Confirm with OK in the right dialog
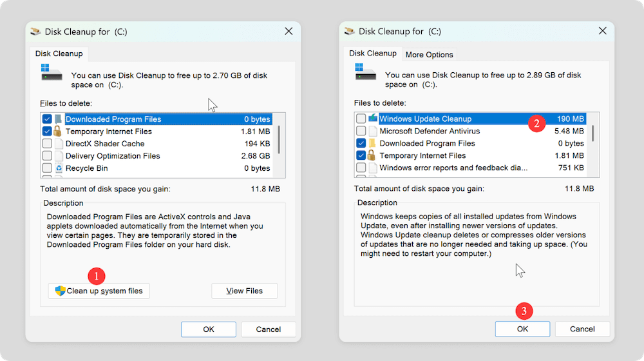Screen dimensions: 644x361 522,329
